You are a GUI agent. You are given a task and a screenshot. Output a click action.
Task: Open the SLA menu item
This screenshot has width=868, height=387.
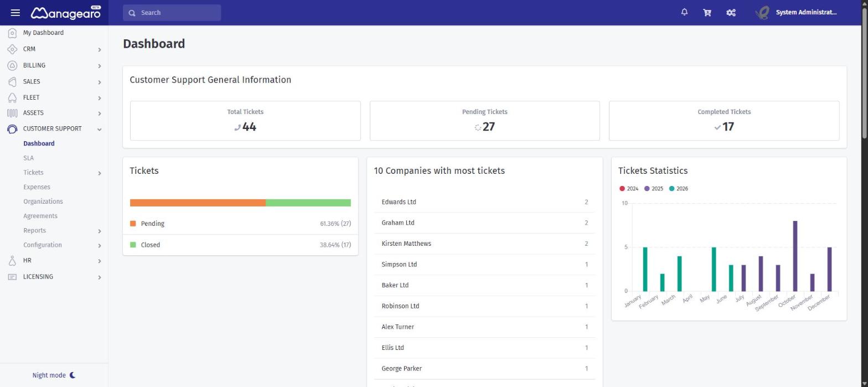(x=29, y=158)
